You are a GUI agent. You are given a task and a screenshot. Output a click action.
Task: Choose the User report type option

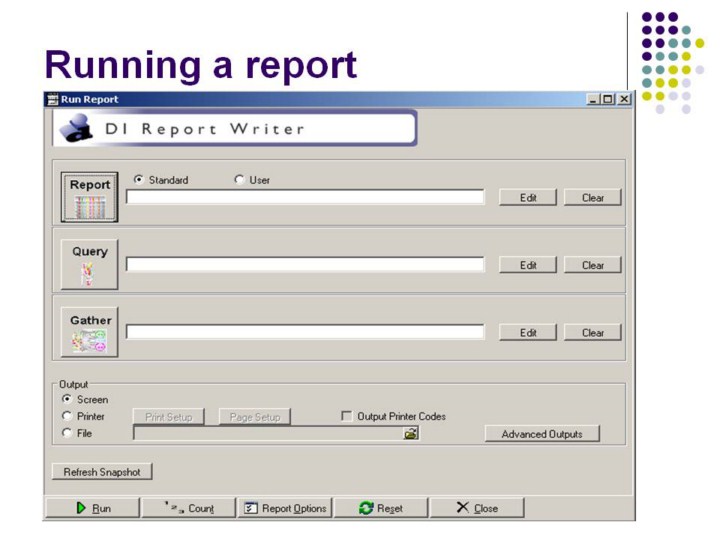click(x=239, y=180)
